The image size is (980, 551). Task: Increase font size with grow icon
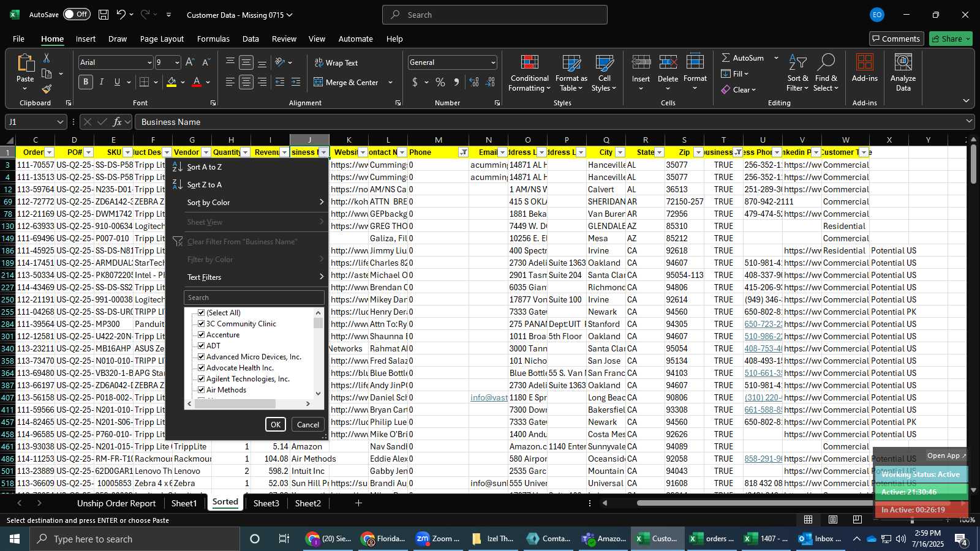coord(190,62)
